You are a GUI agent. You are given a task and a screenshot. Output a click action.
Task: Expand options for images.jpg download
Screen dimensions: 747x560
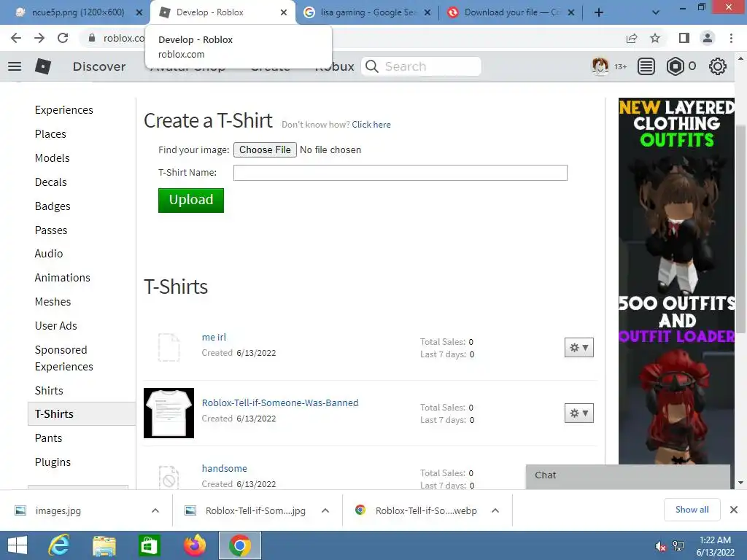pyautogui.click(x=155, y=510)
